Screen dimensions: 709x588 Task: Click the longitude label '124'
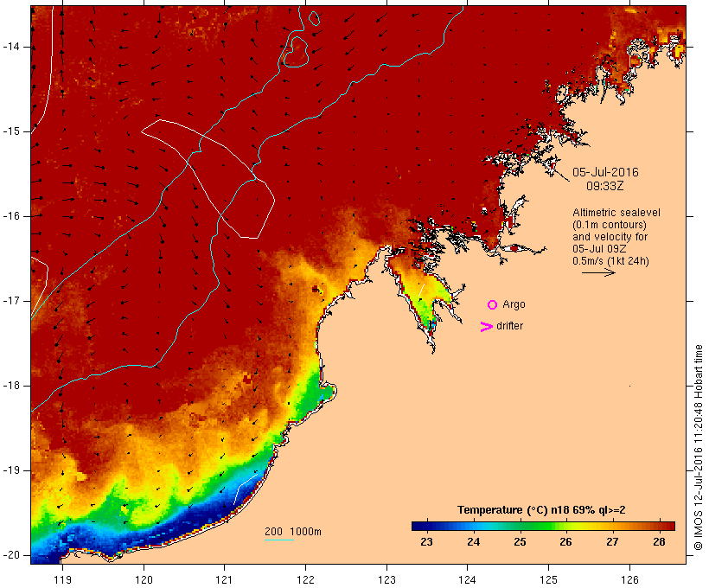[467, 580]
